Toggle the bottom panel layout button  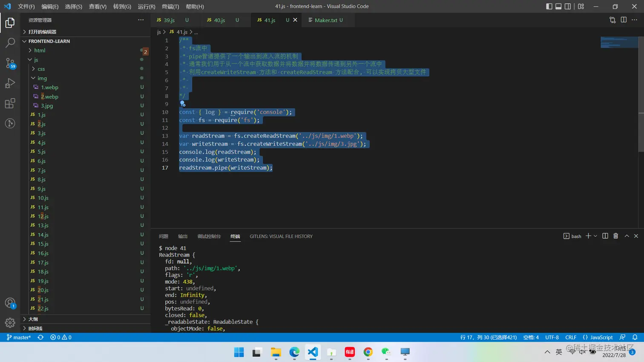pyautogui.click(x=558, y=6)
